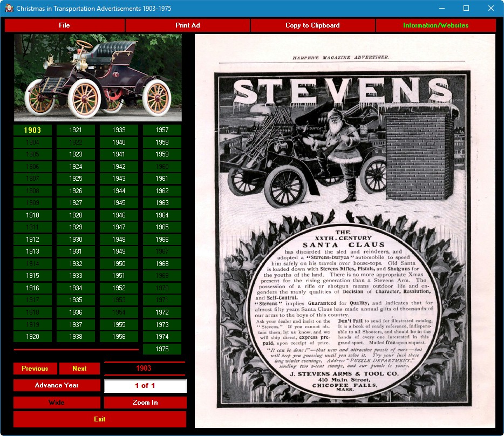Select year 1940
The image size is (504, 436).
119,142
